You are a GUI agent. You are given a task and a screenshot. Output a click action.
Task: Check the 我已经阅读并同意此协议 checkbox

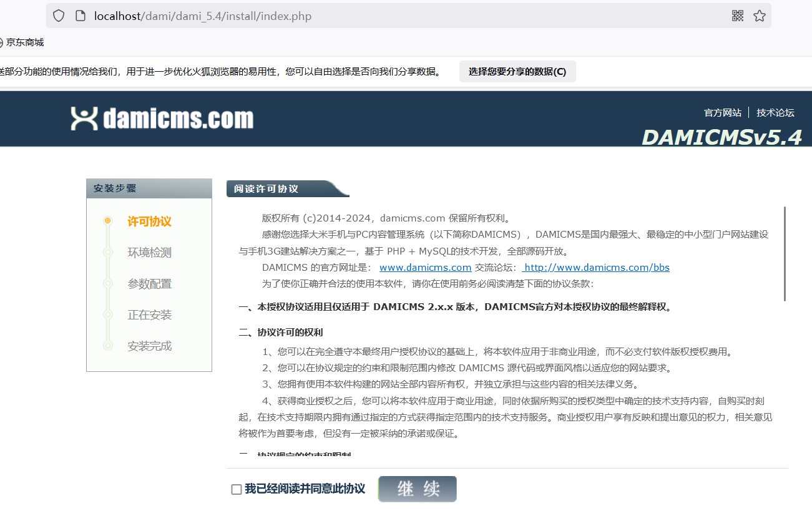[x=237, y=490]
